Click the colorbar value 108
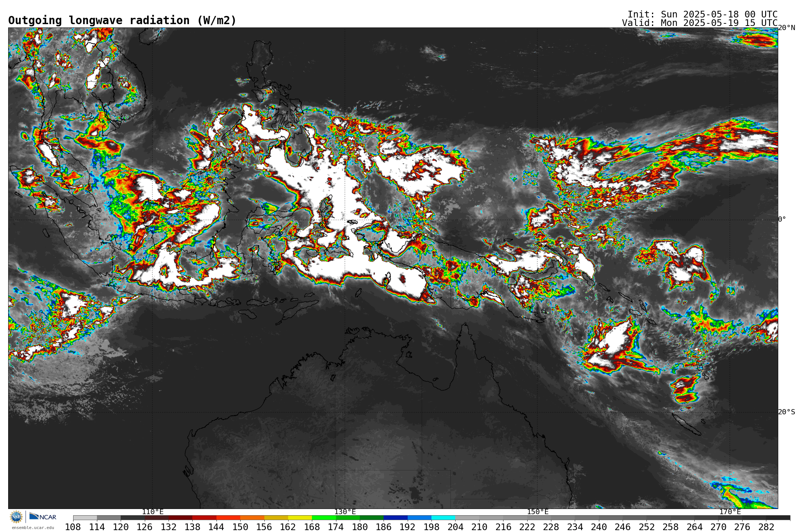The width and height of the screenshot is (802, 532). pyautogui.click(x=73, y=527)
